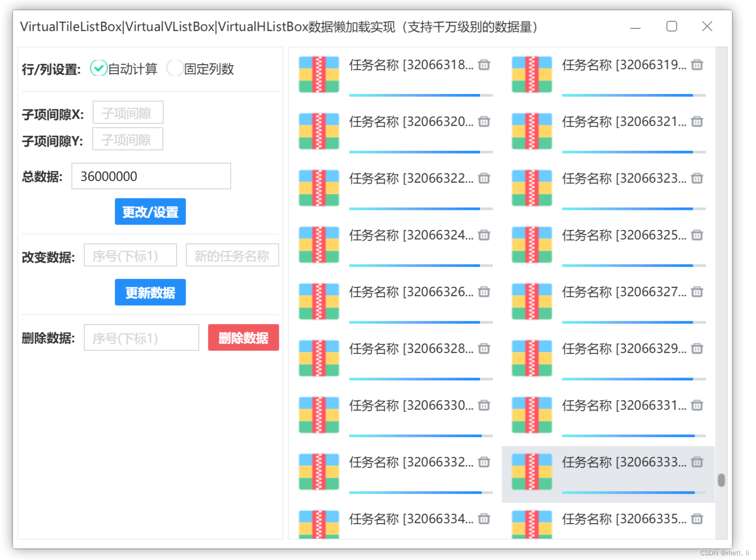
Task: Focus the 新的任务名称 input field
Action: tap(232, 255)
